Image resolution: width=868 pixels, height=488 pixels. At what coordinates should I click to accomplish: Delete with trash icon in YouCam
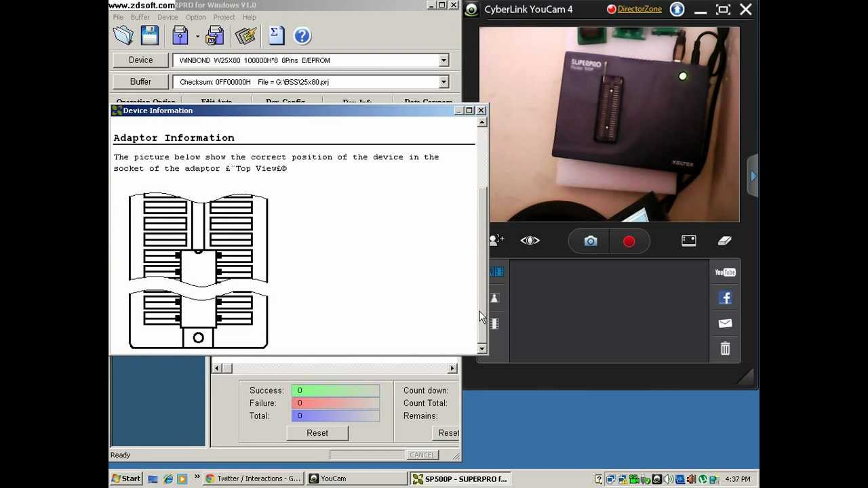[x=725, y=348]
